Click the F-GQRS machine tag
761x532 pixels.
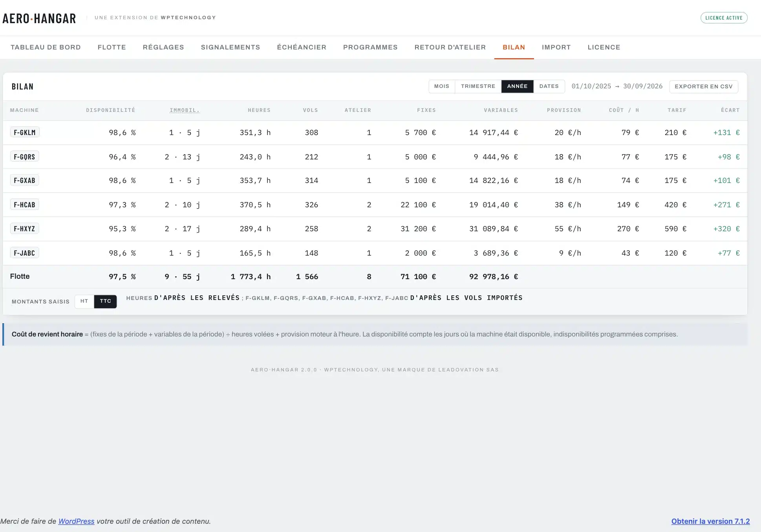point(24,157)
